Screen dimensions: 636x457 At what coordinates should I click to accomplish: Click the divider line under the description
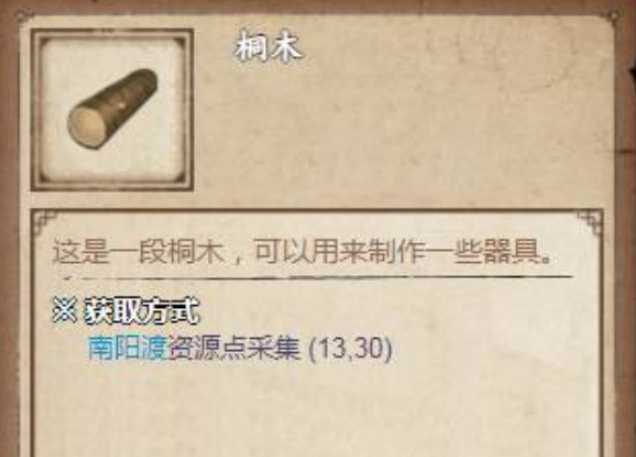[x=318, y=278]
